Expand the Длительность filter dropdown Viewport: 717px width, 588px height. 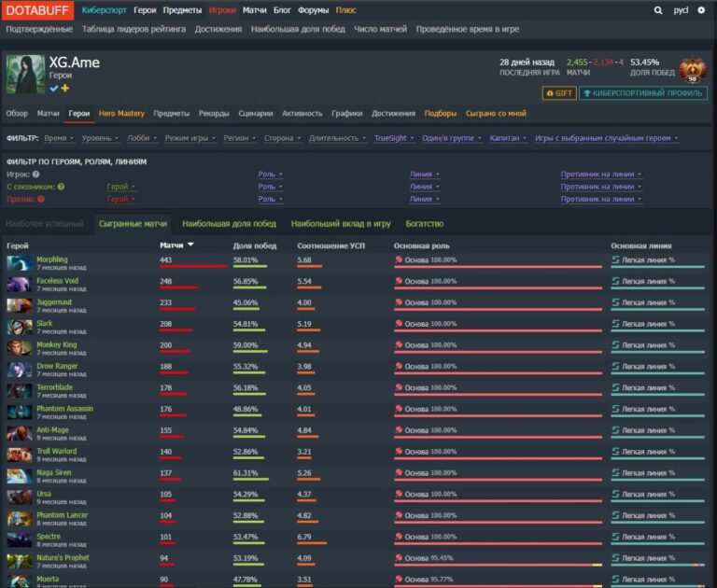coord(337,138)
